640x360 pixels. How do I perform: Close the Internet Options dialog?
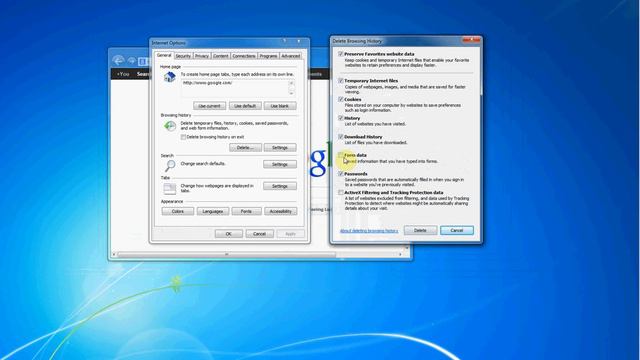299,42
